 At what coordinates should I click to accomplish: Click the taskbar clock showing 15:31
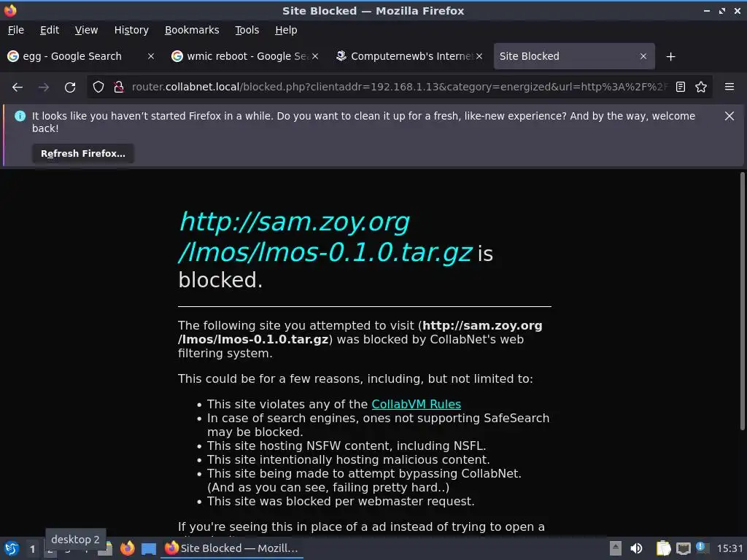pyautogui.click(x=729, y=548)
